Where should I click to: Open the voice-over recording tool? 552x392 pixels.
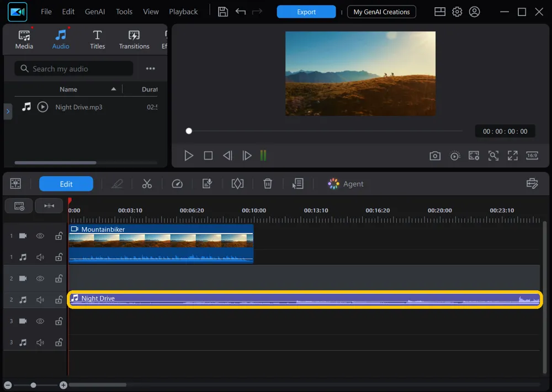pos(207,183)
